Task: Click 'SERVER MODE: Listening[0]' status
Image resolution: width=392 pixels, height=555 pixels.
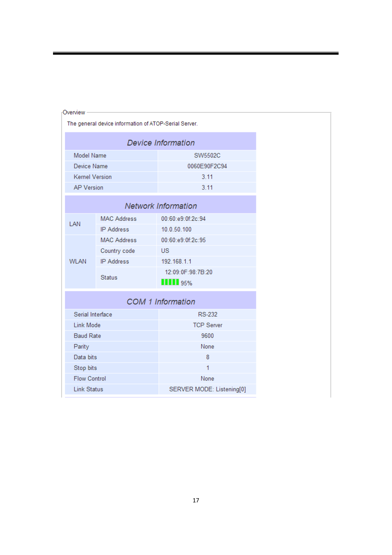Action: (208, 389)
